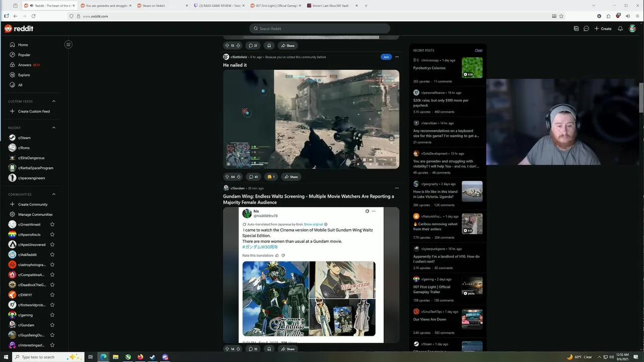Viewport: 644px width, 362px height.
Task: Create a new post
Action: 603,29
